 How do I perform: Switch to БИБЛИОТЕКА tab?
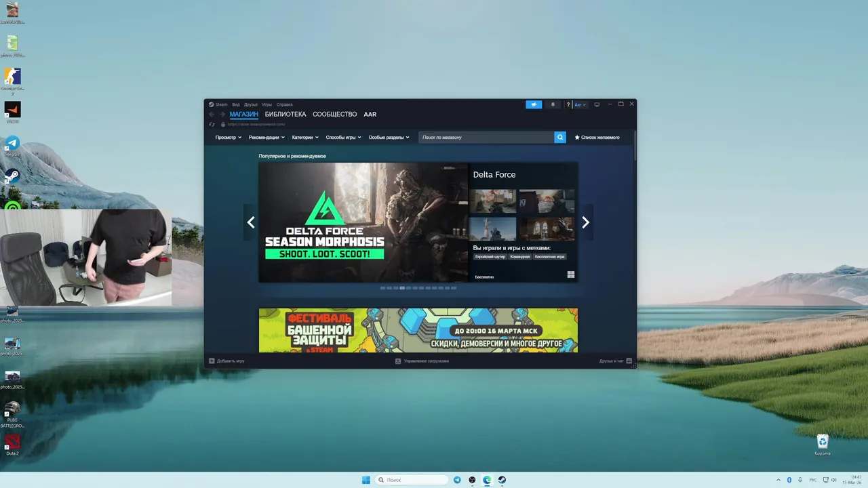(x=285, y=115)
